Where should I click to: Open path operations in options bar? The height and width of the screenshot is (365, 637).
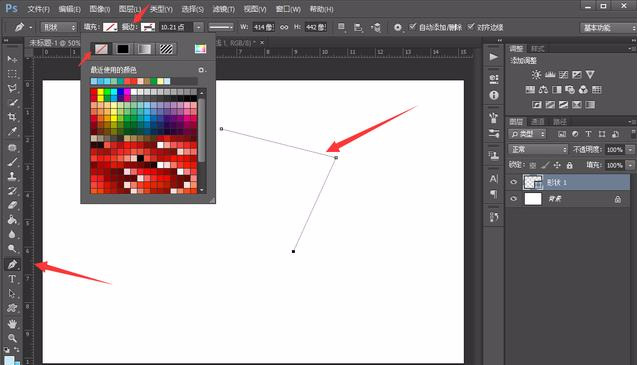click(x=342, y=27)
